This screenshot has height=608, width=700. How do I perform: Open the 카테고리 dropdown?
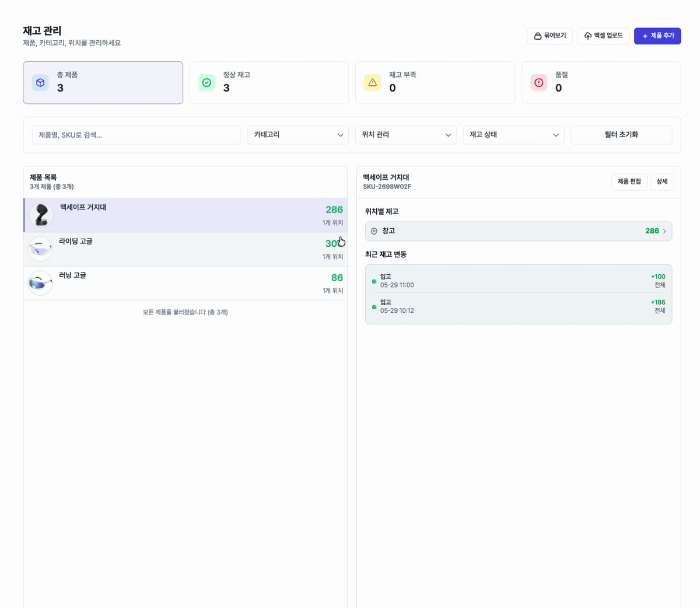(x=298, y=135)
